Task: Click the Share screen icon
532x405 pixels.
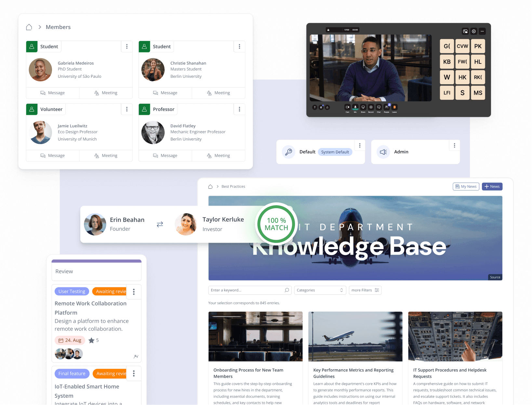Action: tap(363, 107)
